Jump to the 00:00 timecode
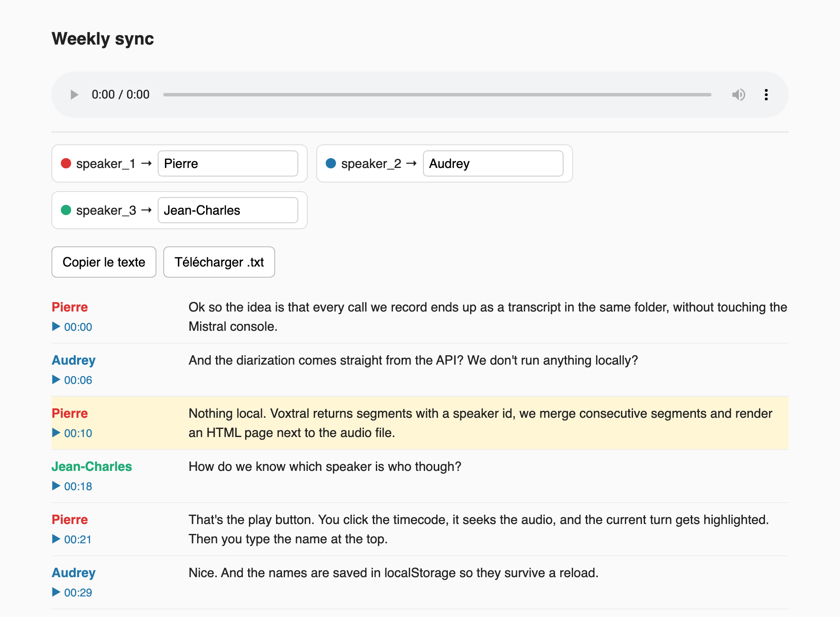This screenshot has height=617, width=840. point(72,327)
